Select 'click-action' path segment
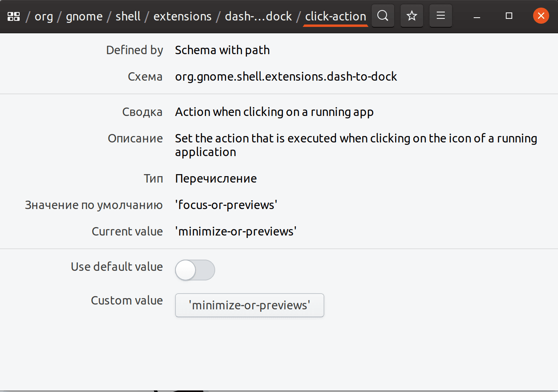The width and height of the screenshot is (558, 392). (x=336, y=16)
